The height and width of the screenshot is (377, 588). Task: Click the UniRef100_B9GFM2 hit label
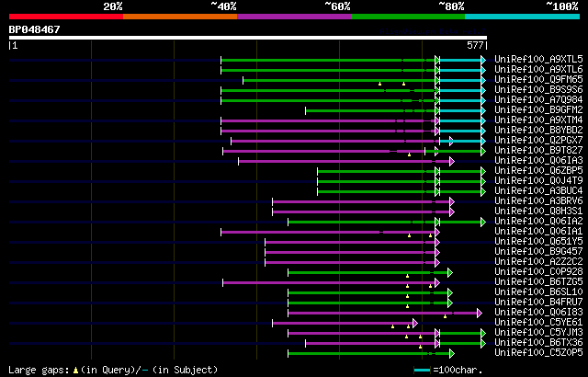(538, 110)
